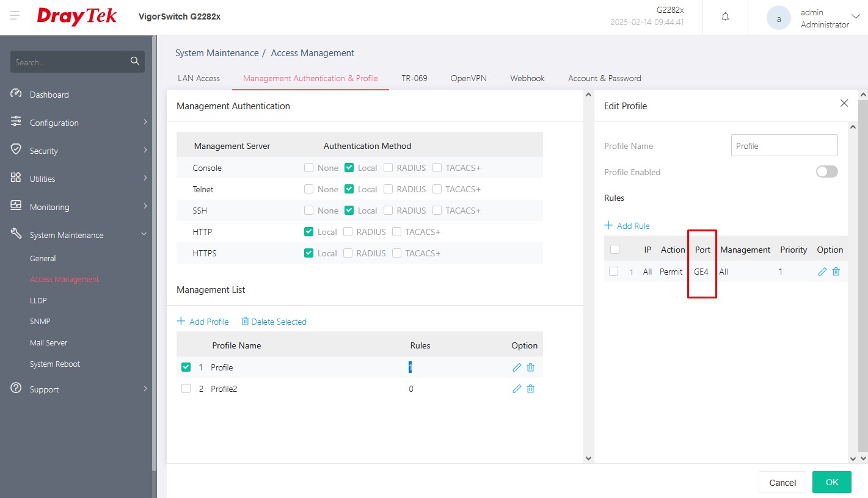Close the Edit Profile panel

[x=844, y=104]
